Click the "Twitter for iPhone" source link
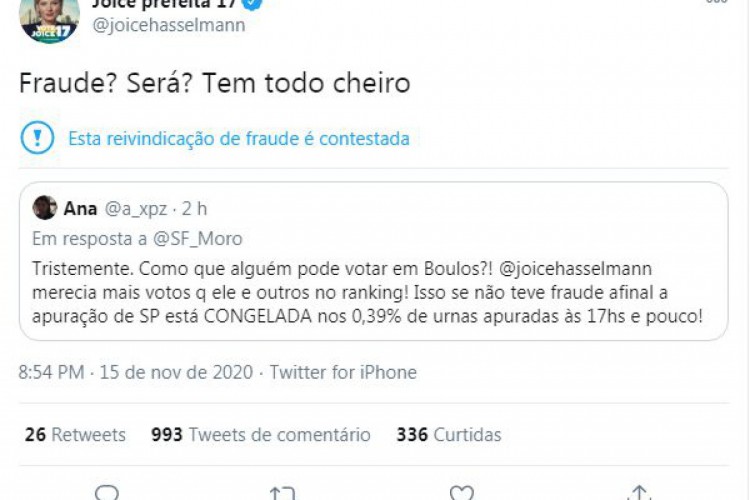The image size is (750, 500). coord(343,372)
